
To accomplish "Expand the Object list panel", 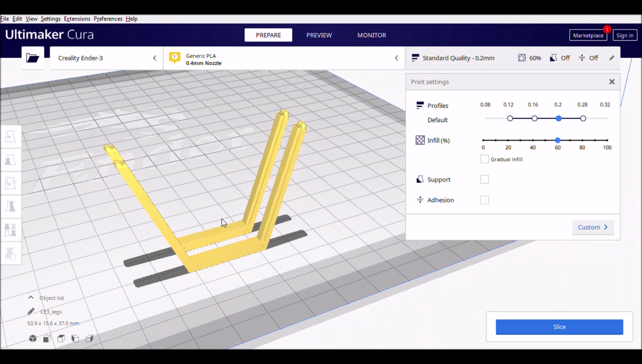I will click(31, 298).
